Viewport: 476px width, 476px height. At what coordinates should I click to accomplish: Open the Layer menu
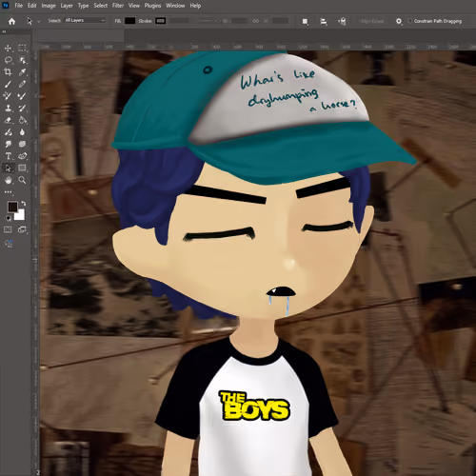click(67, 6)
